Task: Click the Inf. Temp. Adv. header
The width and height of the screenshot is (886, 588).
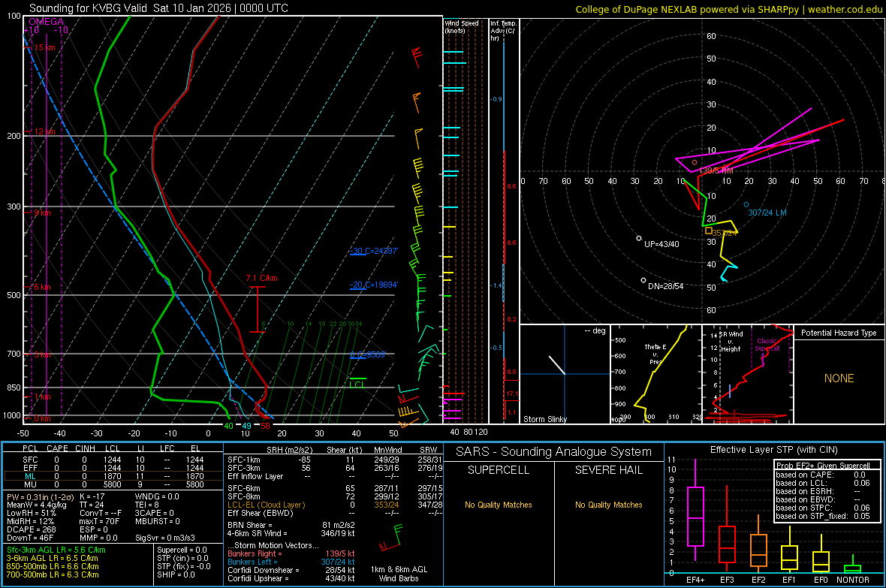Action: (x=503, y=31)
